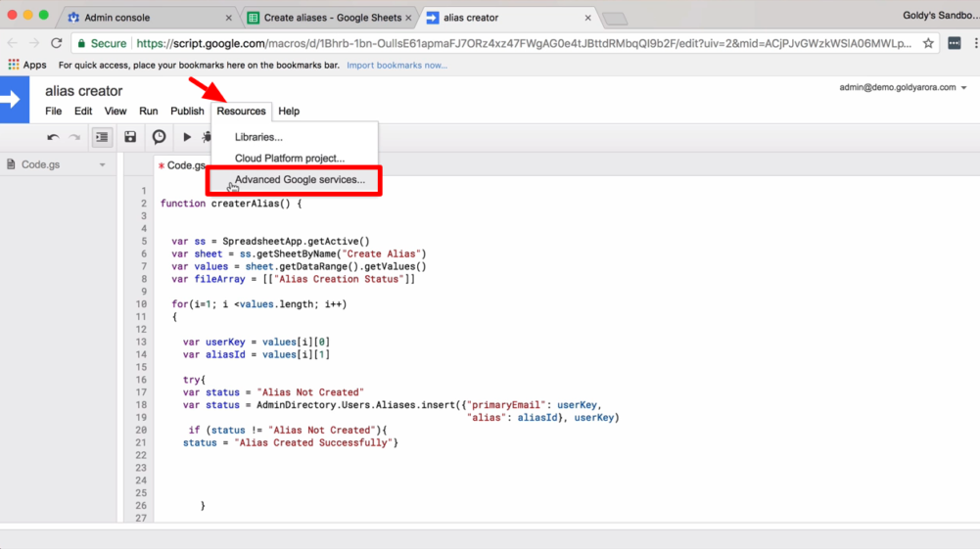980x549 pixels.
Task: Open the current project's triggers clock icon
Action: tap(160, 137)
